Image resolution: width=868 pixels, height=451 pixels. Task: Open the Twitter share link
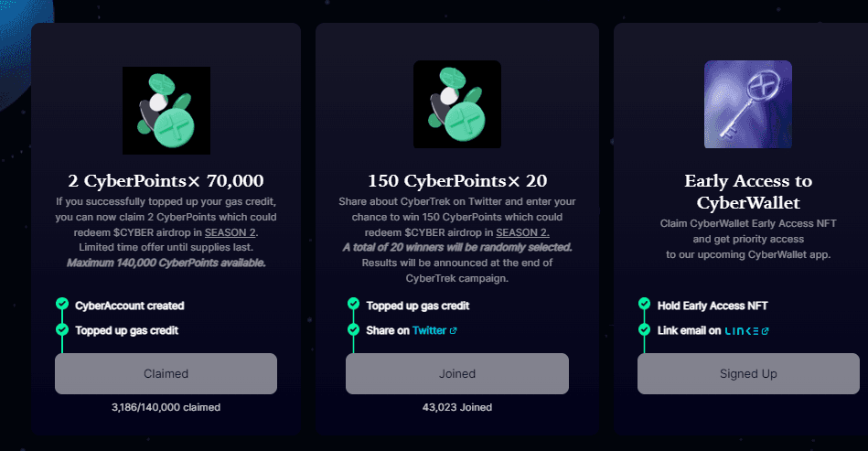(428, 330)
